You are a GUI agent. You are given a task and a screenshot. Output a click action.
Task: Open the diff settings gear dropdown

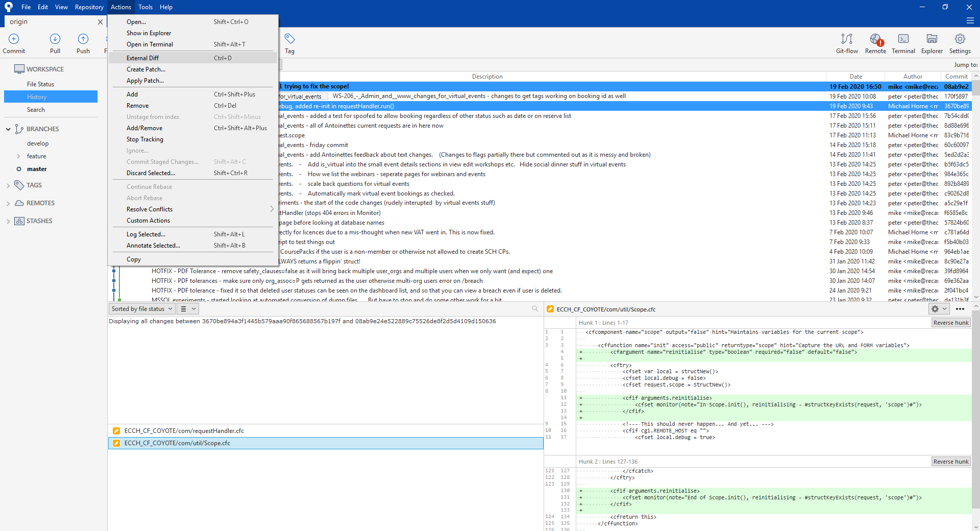click(x=939, y=309)
